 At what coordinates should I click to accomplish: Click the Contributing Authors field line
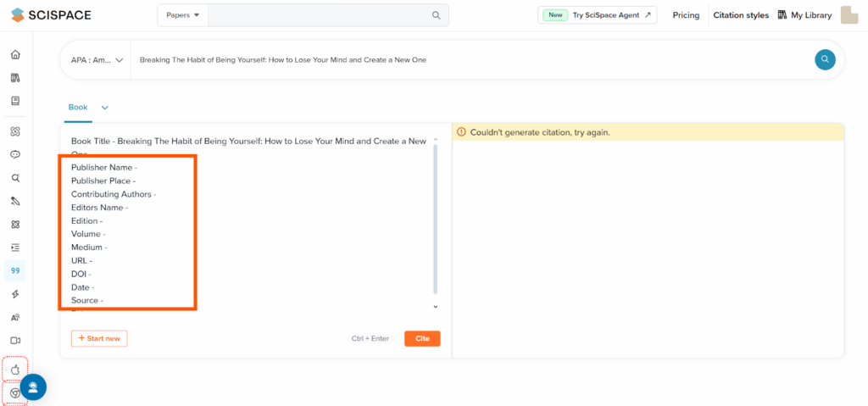pos(114,194)
